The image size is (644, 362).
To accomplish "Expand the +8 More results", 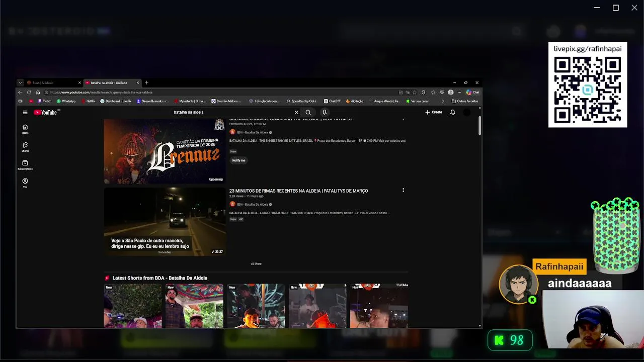I will point(256,263).
